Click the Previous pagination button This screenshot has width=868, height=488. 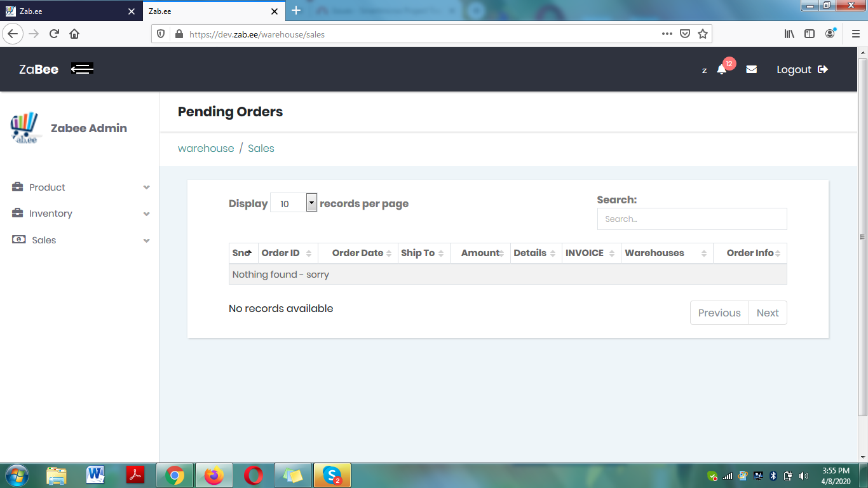click(x=719, y=313)
